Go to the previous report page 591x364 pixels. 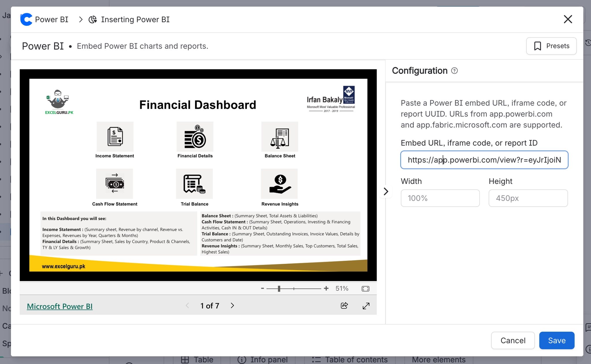point(188,306)
